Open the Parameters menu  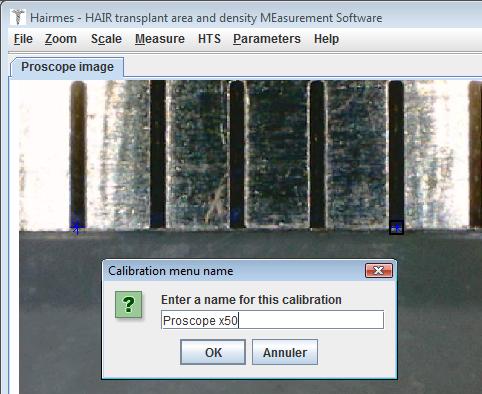(267, 39)
